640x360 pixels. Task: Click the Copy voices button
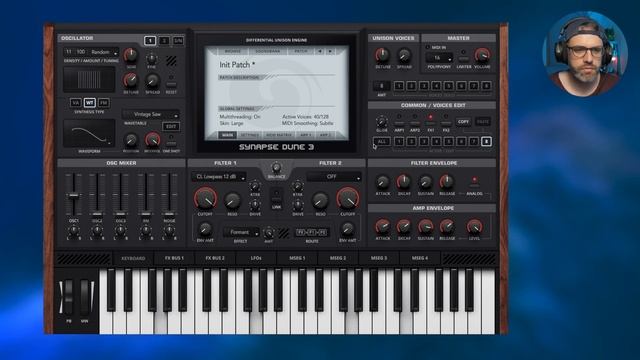463,122
